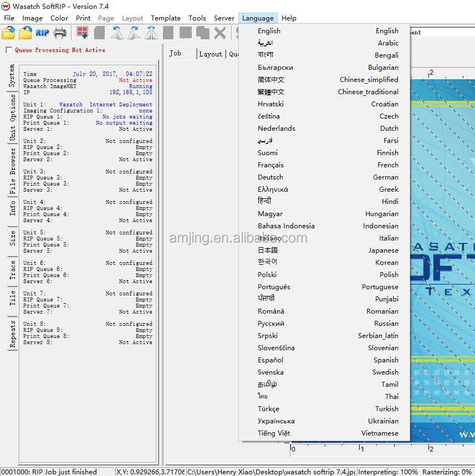
Task: Open the File Browser side tab
Action: [12, 170]
